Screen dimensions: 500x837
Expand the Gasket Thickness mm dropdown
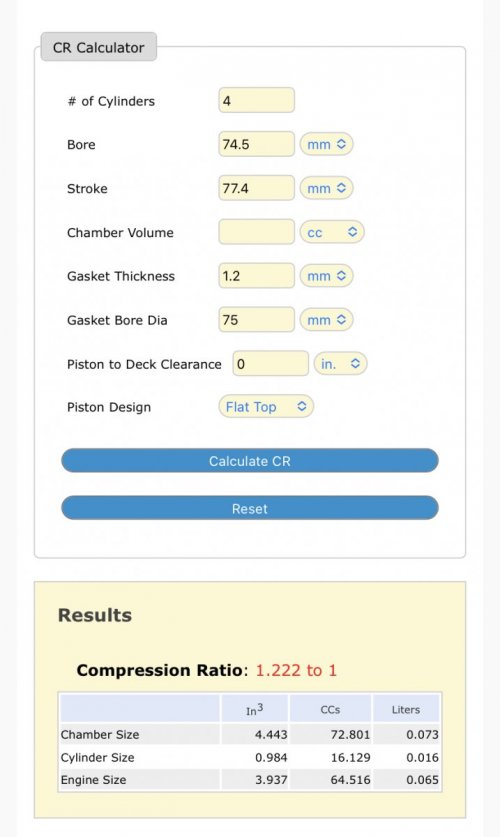coord(327,276)
